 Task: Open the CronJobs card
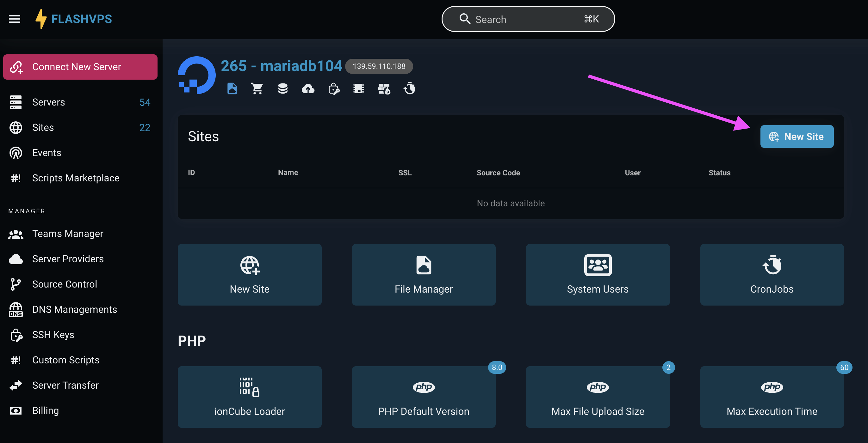(772, 275)
